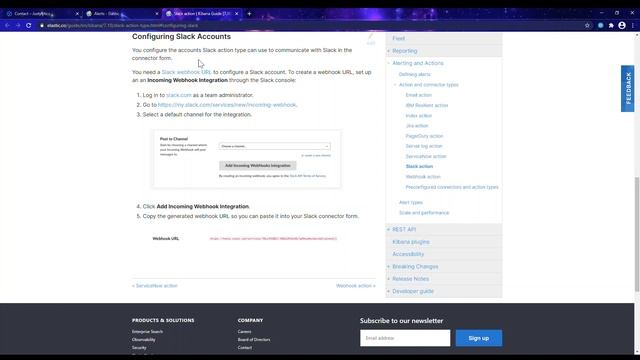Select Slack action in sidebar

(x=419, y=167)
